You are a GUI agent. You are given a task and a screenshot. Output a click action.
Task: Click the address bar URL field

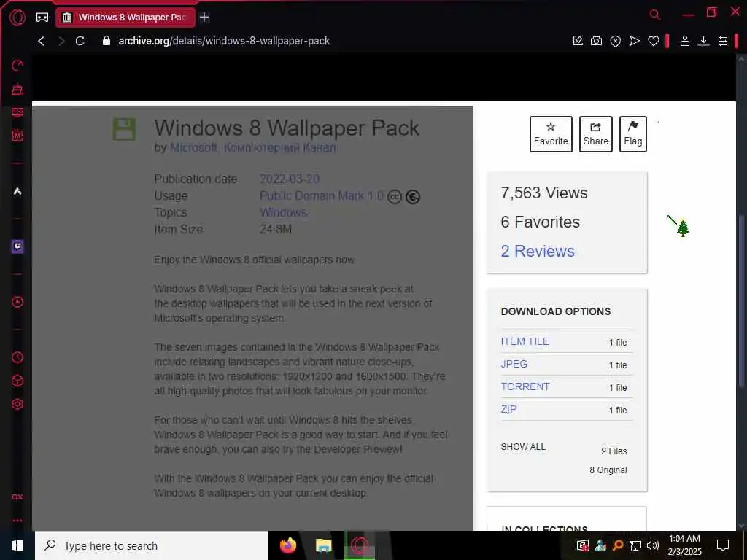224,41
